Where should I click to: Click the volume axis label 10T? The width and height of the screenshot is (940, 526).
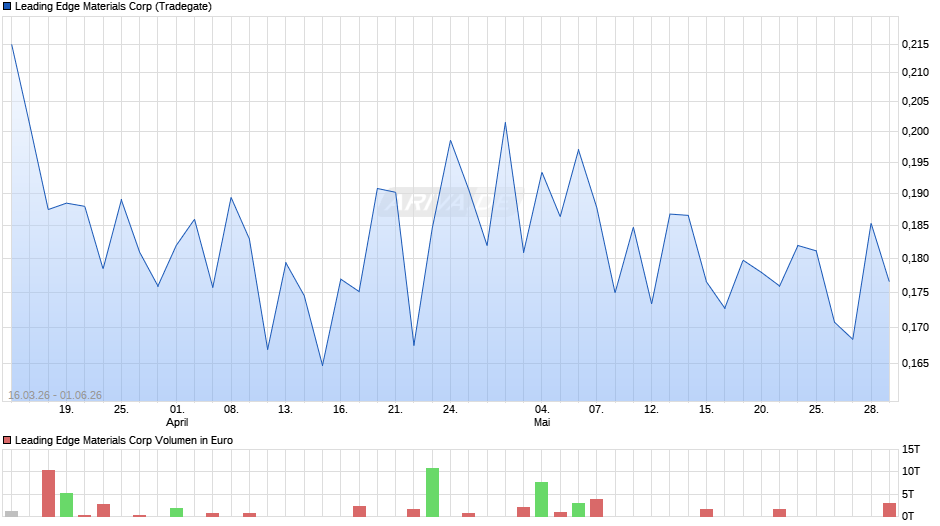click(911, 471)
